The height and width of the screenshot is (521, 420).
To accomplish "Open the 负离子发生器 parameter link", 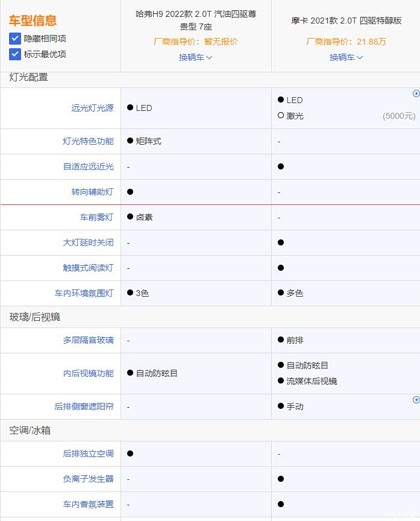I will [x=89, y=479].
